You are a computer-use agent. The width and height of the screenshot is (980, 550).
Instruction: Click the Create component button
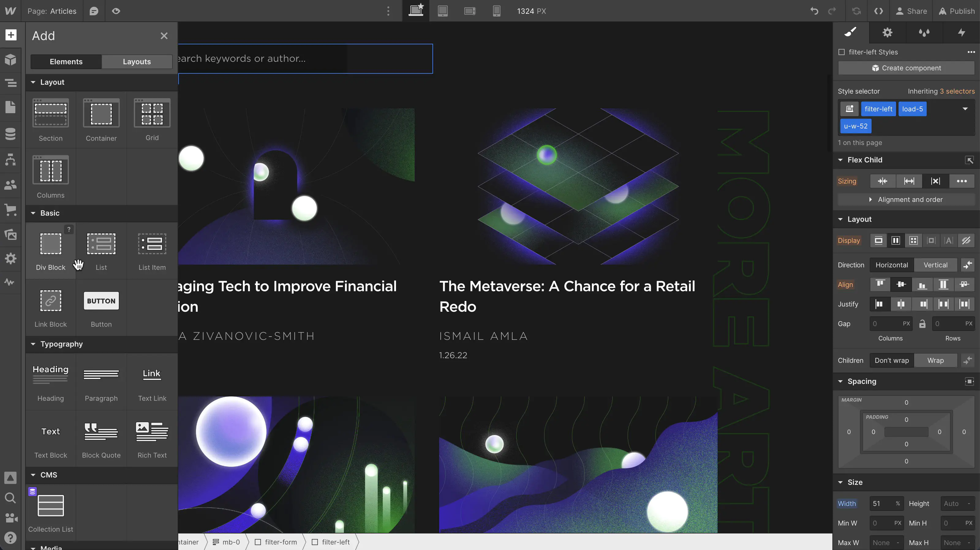906,68
